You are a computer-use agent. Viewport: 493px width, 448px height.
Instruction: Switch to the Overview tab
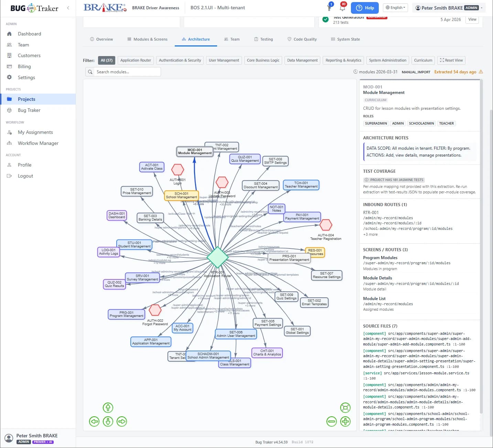tap(101, 39)
